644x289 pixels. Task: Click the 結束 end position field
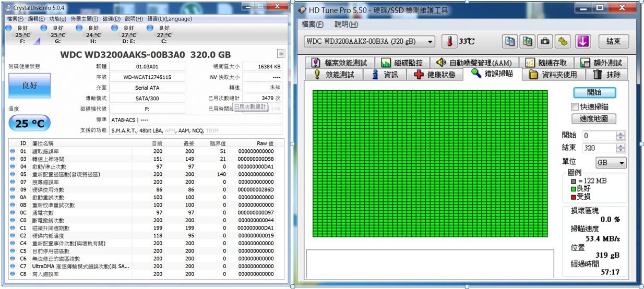pyautogui.click(x=599, y=148)
